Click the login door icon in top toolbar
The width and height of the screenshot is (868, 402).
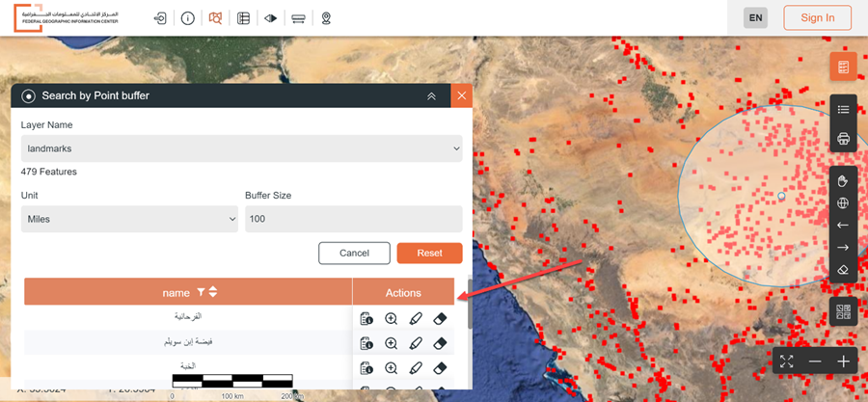click(160, 18)
